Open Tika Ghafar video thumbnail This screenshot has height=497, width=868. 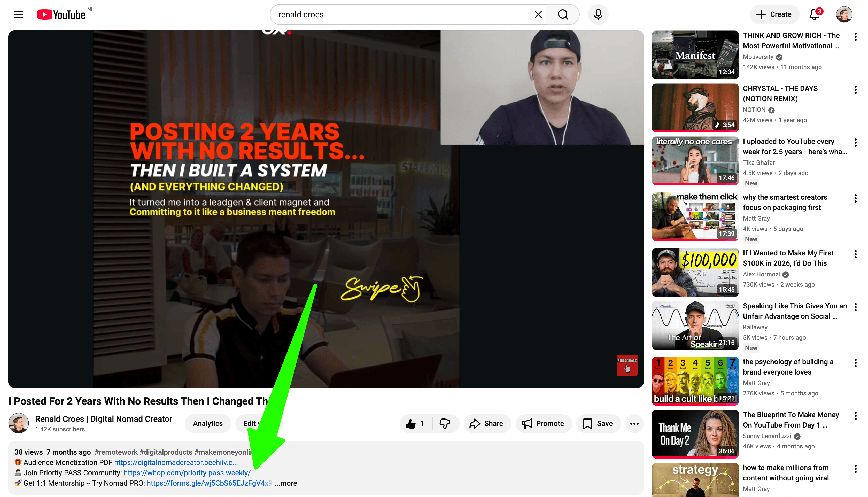[695, 160]
